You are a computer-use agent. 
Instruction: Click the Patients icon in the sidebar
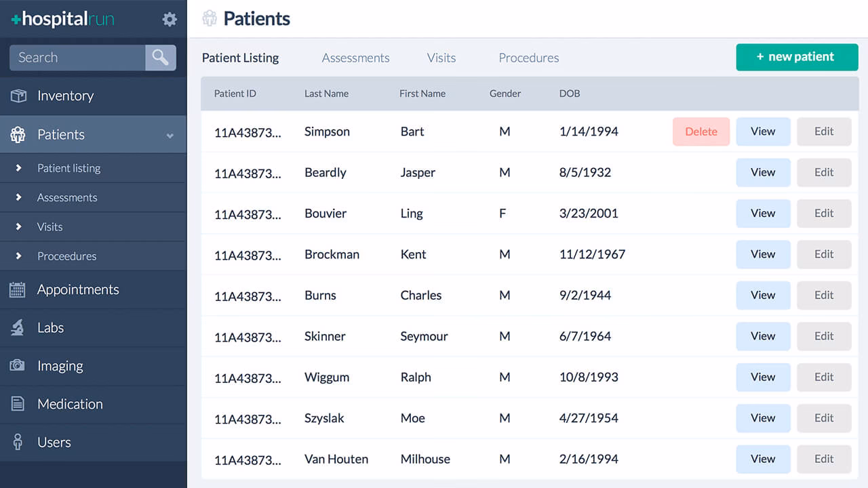(18, 134)
